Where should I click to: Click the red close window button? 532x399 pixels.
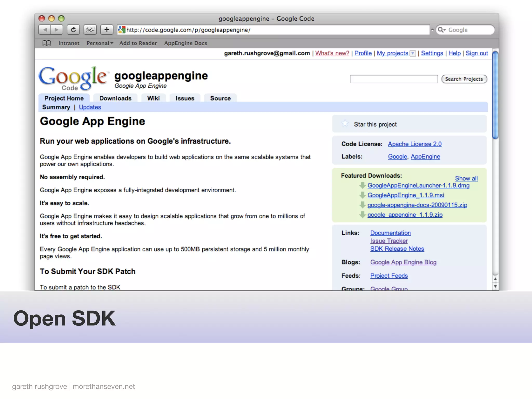pyautogui.click(x=42, y=18)
